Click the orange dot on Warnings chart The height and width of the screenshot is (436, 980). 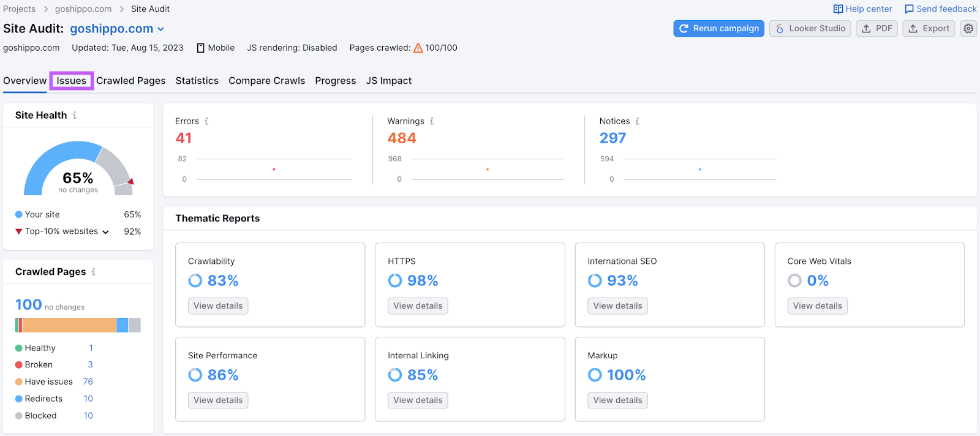click(488, 169)
